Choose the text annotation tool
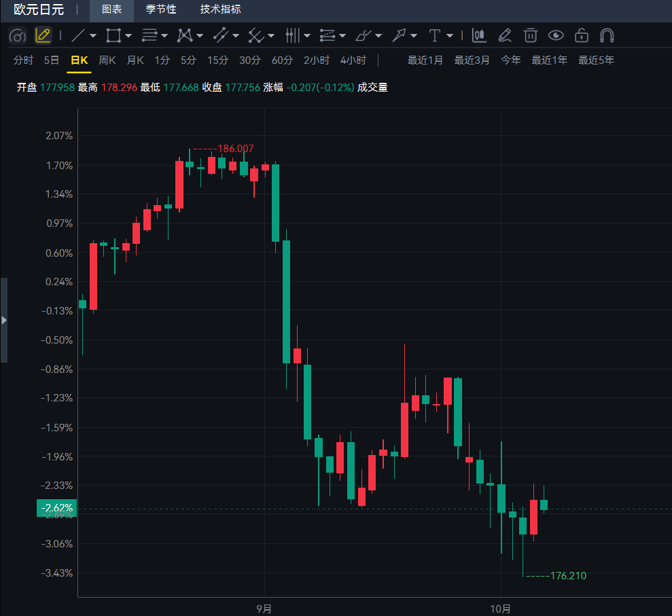The width and height of the screenshot is (672, 616). (435, 35)
